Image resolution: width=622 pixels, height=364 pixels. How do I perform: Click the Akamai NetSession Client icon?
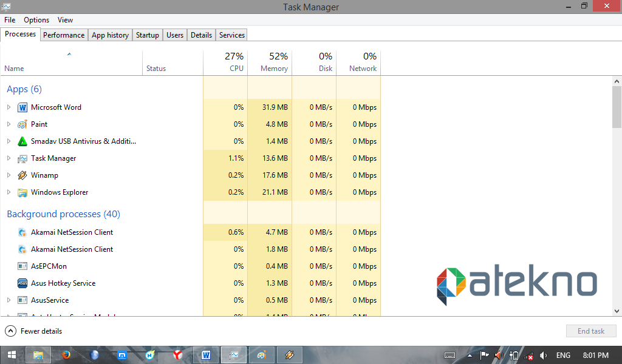tap(22, 232)
